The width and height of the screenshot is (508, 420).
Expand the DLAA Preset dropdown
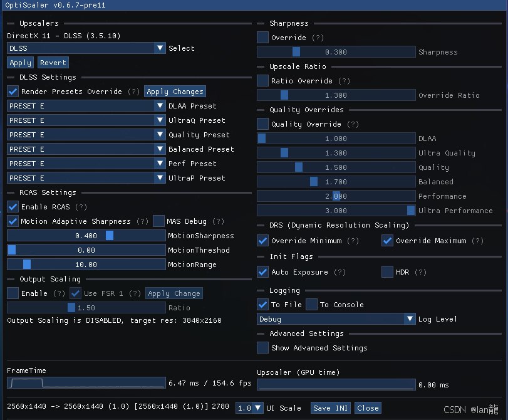click(86, 106)
